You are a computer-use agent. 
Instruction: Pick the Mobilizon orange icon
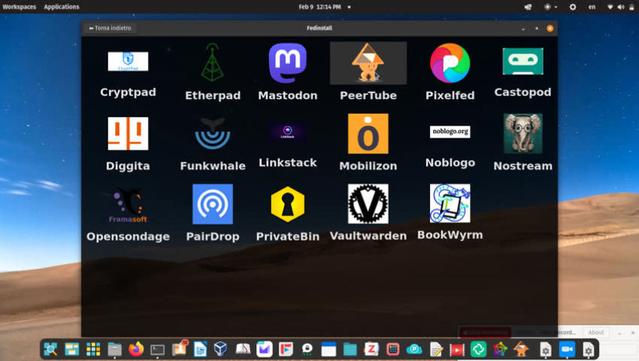click(368, 134)
